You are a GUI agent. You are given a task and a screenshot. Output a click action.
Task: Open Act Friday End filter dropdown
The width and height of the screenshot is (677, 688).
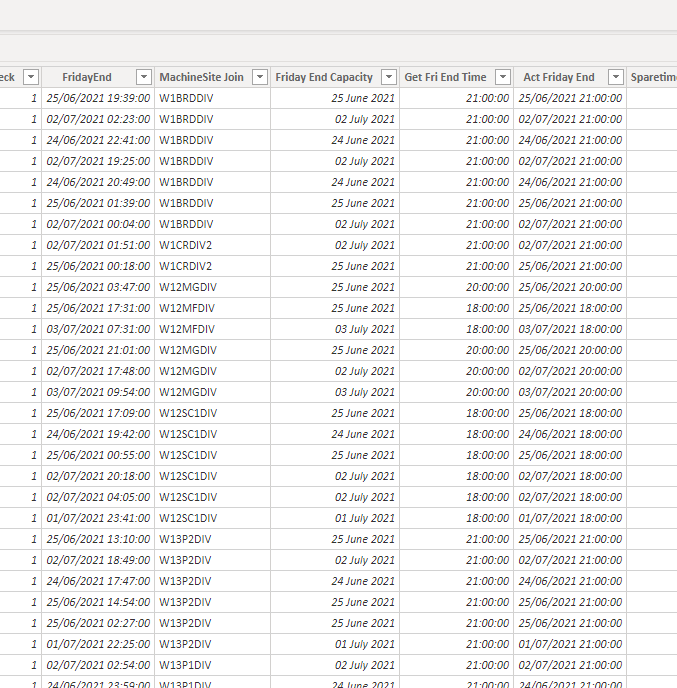(616, 77)
